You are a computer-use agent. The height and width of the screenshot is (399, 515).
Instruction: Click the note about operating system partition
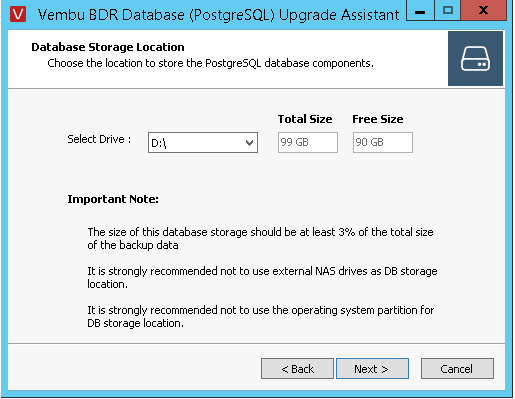tap(261, 316)
